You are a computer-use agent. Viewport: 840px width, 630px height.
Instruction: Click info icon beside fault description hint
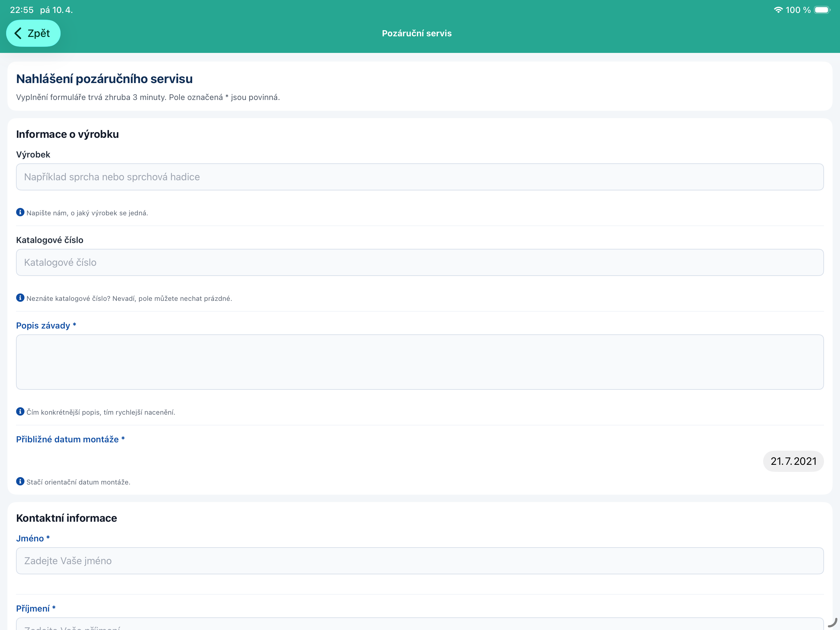pos(20,412)
